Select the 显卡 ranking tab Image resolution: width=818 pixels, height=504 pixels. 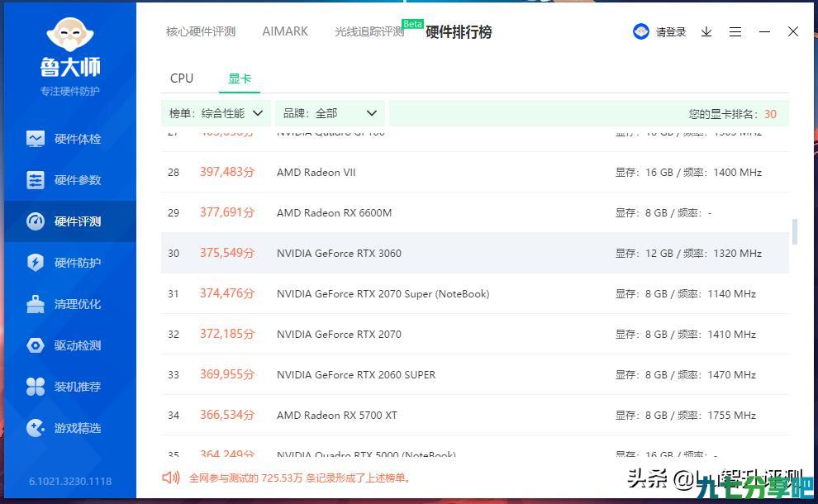point(240,78)
